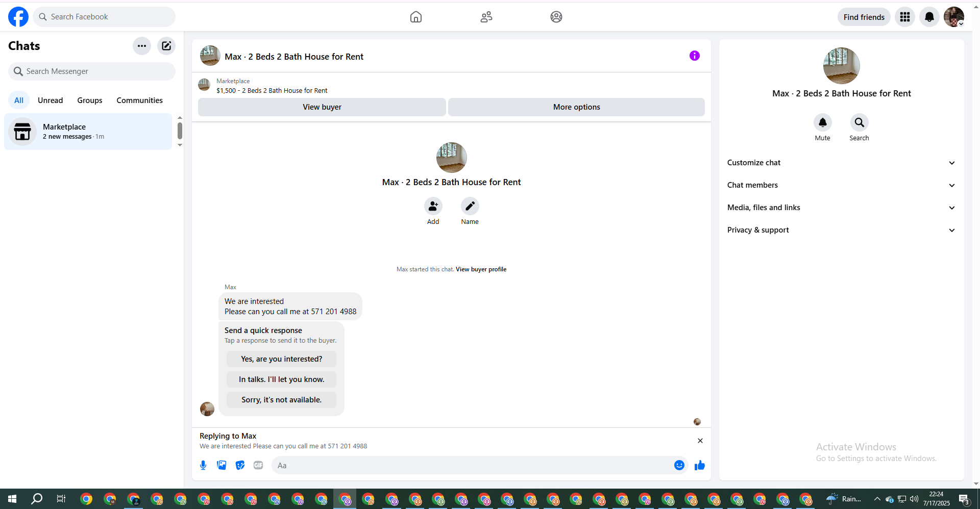Open the $1,500 house listing Marketplace link
The width and height of the screenshot is (980, 509).
click(x=272, y=91)
